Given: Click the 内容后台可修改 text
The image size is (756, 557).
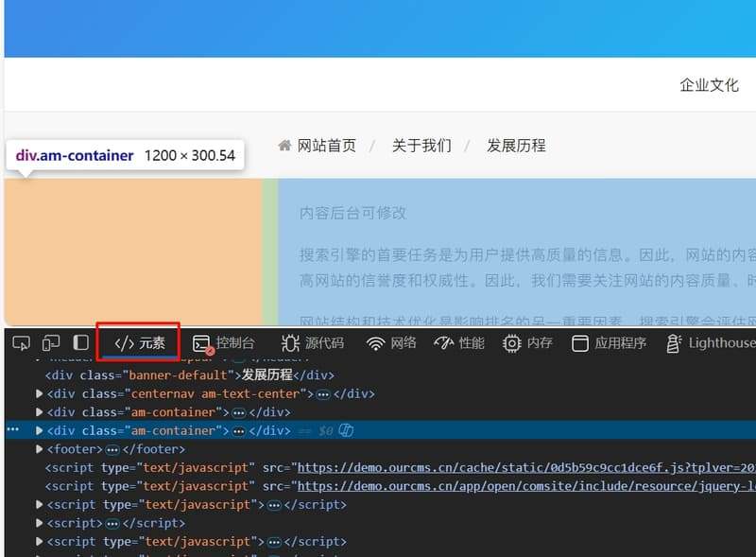Looking at the screenshot, I should click(352, 213).
